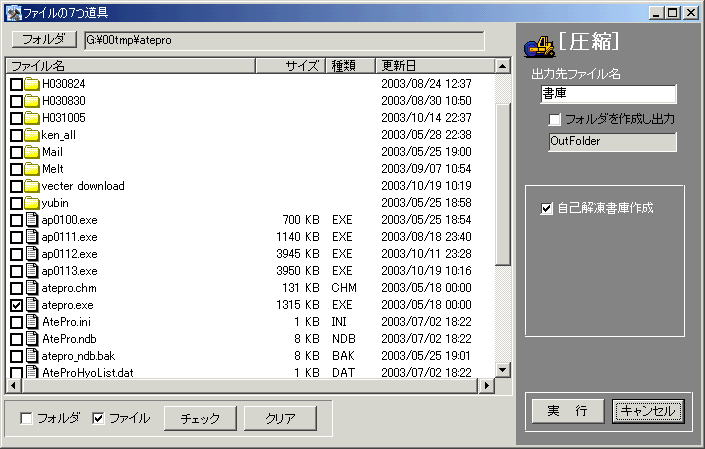
Task: Select the vecter download row name
Action: [x=83, y=186]
